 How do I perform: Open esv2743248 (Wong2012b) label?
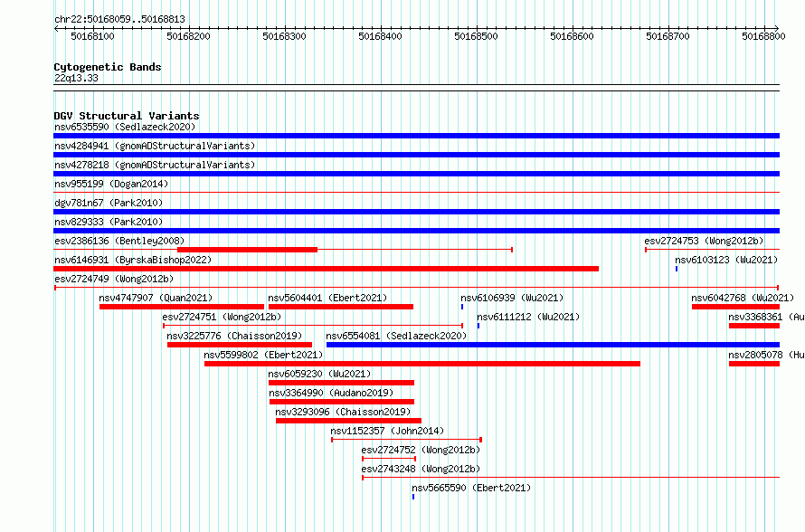point(421,469)
